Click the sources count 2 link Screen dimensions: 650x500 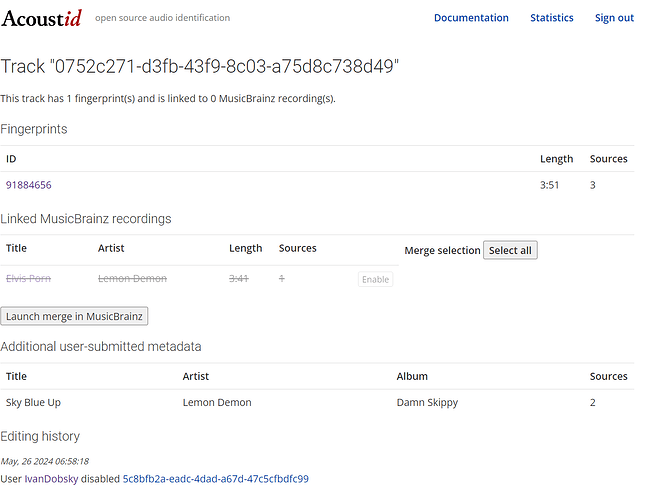click(x=592, y=402)
